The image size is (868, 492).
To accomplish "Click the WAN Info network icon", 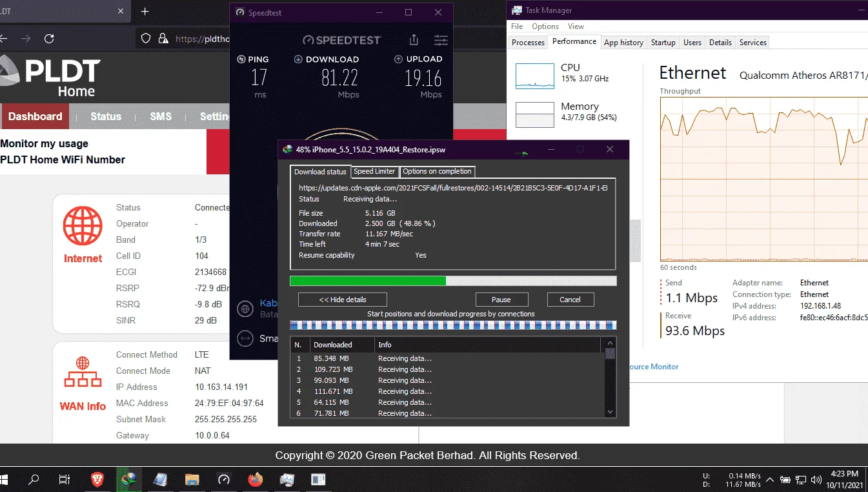I will click(x=83, y=373).
